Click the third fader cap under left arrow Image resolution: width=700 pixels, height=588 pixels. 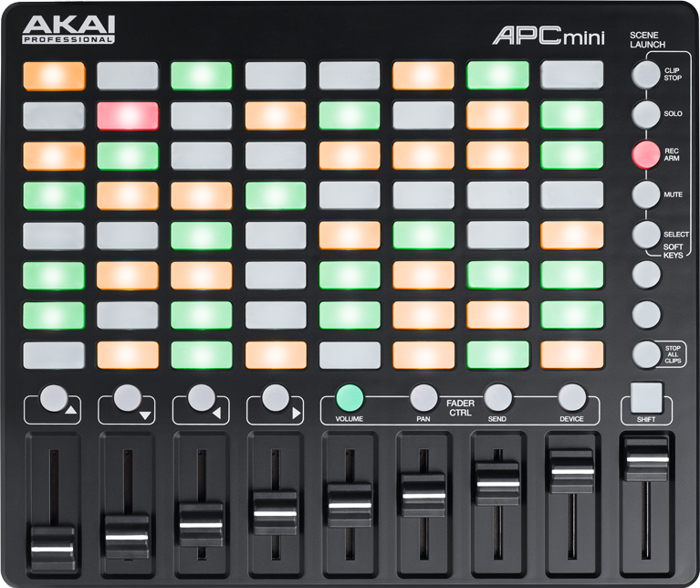click(201, 525)
